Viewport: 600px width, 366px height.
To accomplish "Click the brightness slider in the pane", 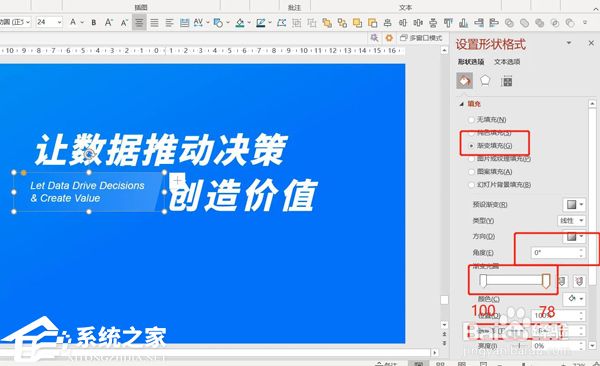I will [x=518, y=346].
